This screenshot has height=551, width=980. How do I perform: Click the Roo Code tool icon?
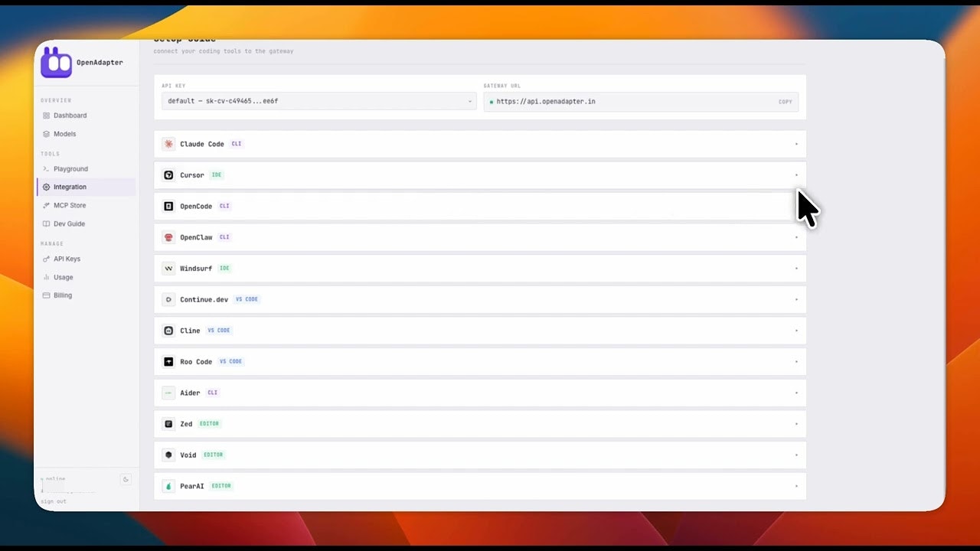click(x=168, y=362)
